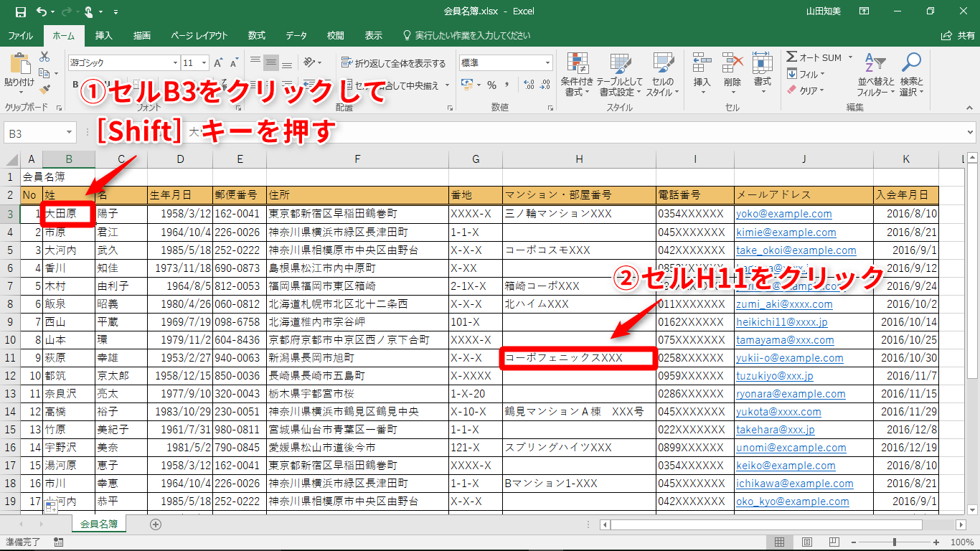980x551 pixels.
Task: Click the AutoSum sigma icon
Action: pyautogui.click(x=791, y=57)
